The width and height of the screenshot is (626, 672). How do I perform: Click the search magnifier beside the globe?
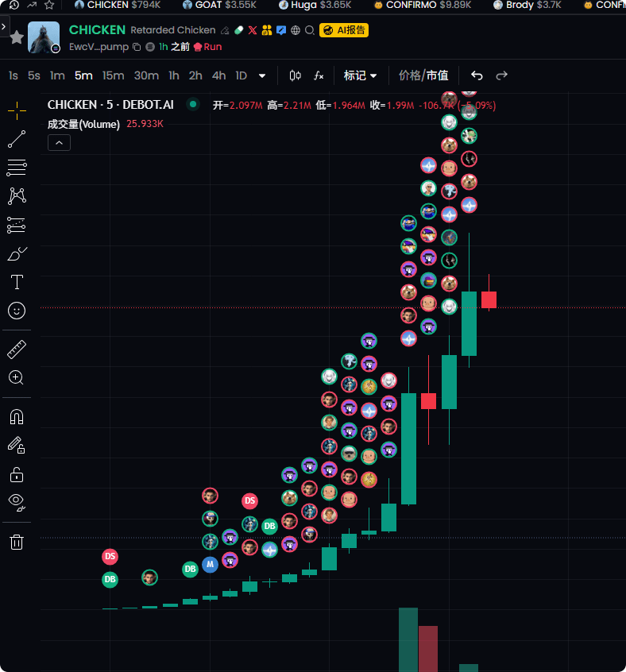point(310,30)
